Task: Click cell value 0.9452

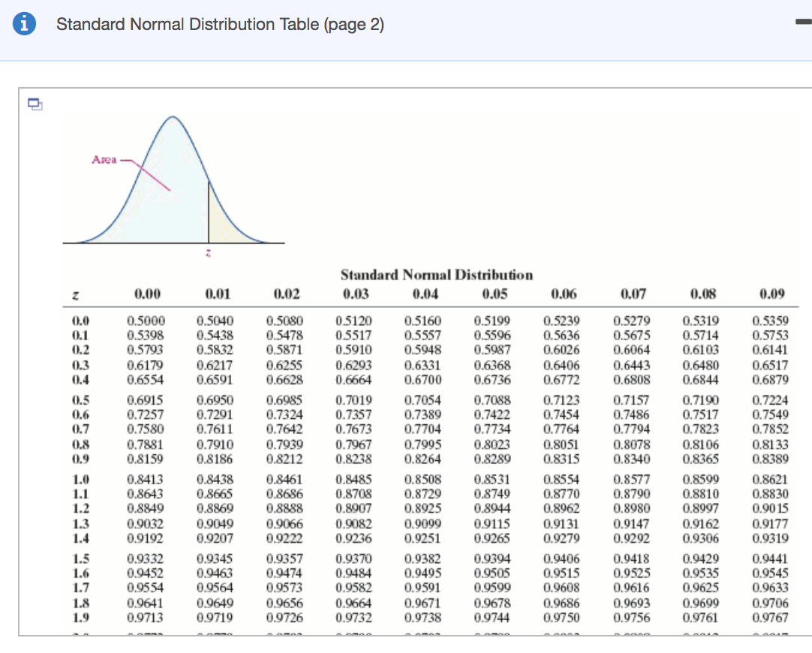Action: pyautogui.click(x=146, y=573)
